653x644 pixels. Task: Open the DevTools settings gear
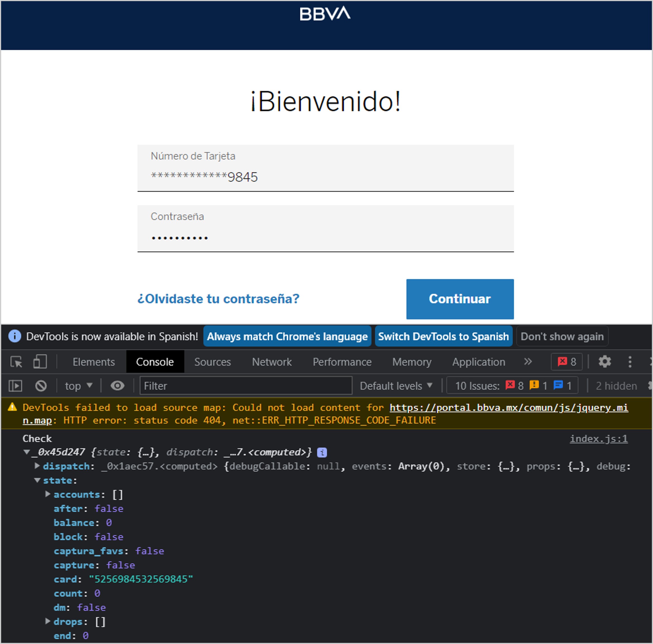(605, 361)
